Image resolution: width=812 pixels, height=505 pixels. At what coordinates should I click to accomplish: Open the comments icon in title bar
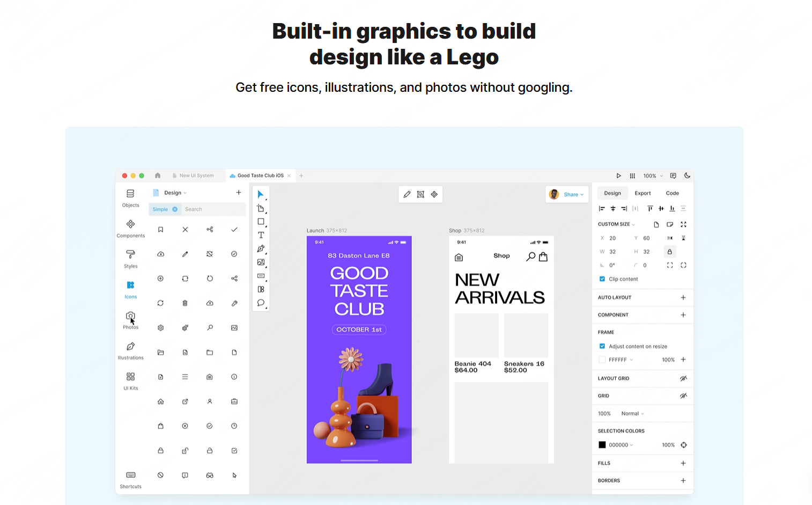pos(673,175)
